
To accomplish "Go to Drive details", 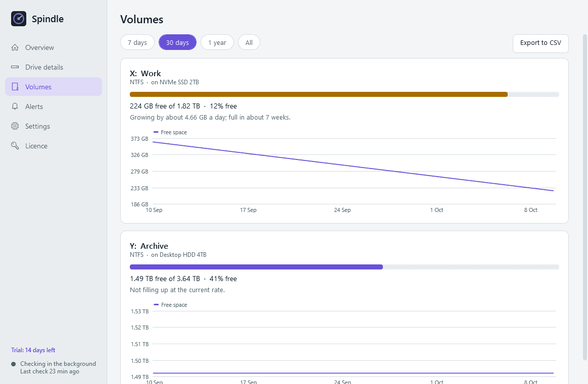I will coord(54,67).
